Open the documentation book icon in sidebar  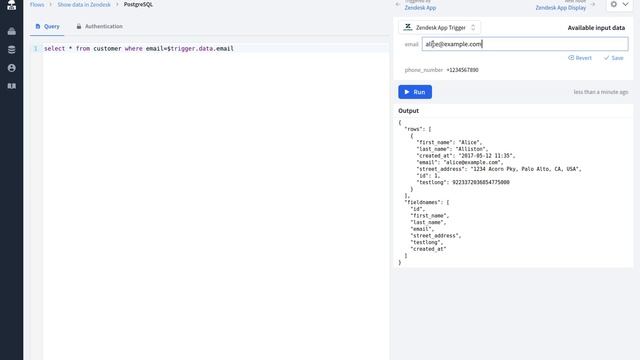point(11,86)
